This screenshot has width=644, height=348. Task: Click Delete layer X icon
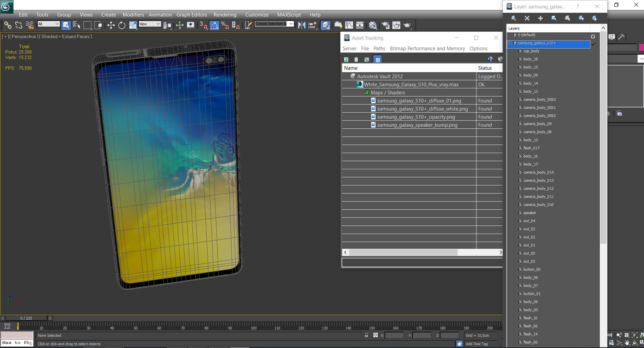coord(527,18)
